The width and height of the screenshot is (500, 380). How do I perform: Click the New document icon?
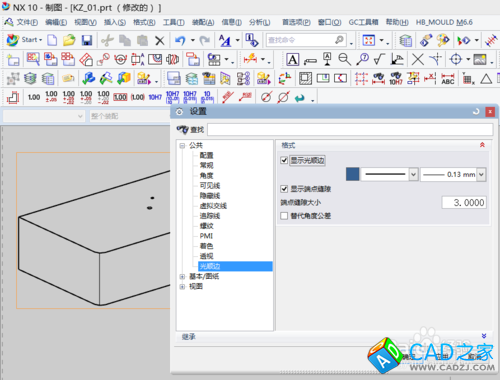point(52,41)
